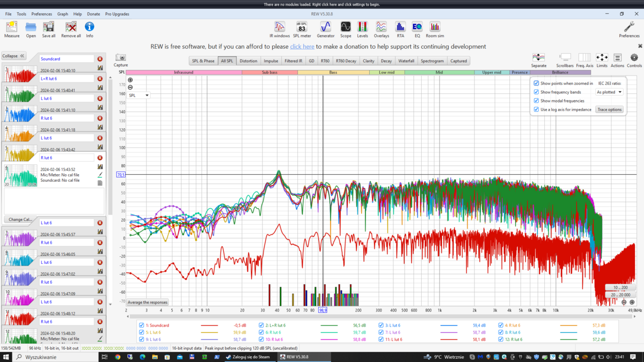Open the As plotted dropdown
The width and height of the screenshot is (644, 362).
(609, 92)
